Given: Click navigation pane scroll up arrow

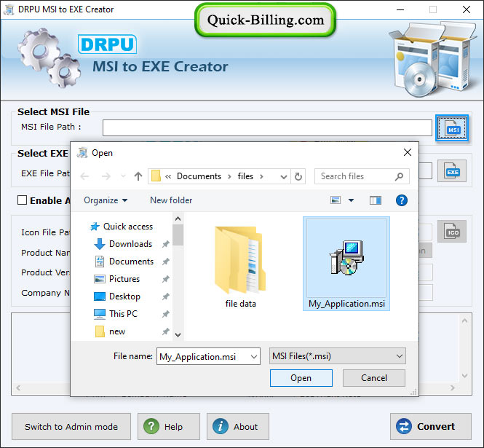Looking at the screenshot, I should click(178, 219).
